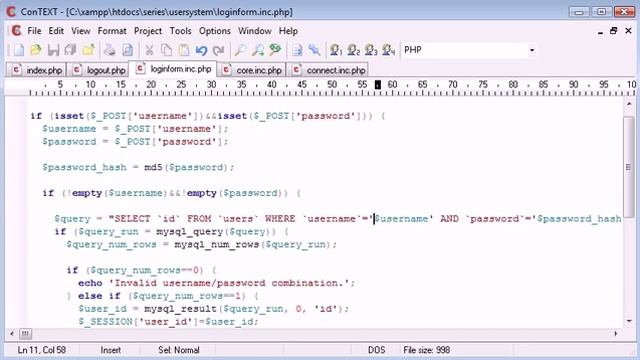Click 'DOS' file format in status bar

point(376,350)
